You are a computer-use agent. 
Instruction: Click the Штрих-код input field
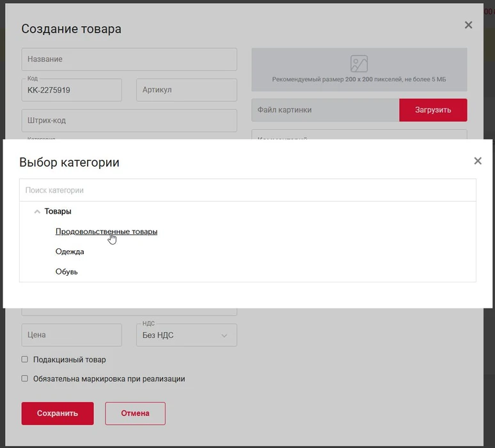(129, 120)
